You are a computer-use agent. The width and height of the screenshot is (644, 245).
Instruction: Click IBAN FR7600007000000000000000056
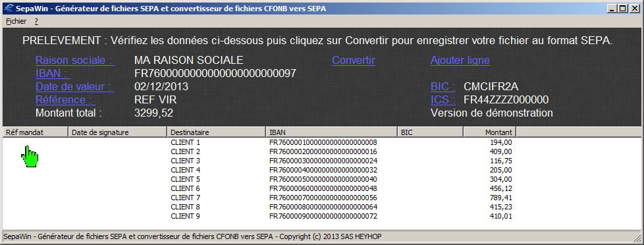(x=323, y=198)
